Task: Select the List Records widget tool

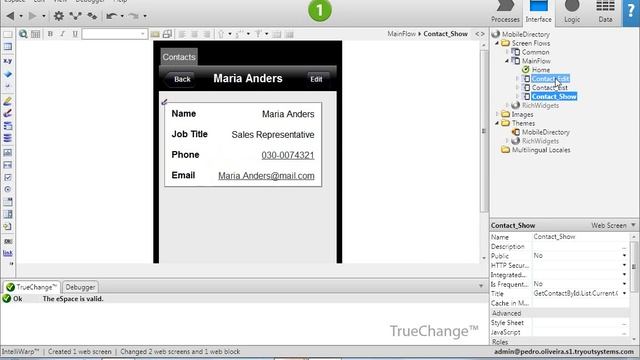Action: coord(8,138)
